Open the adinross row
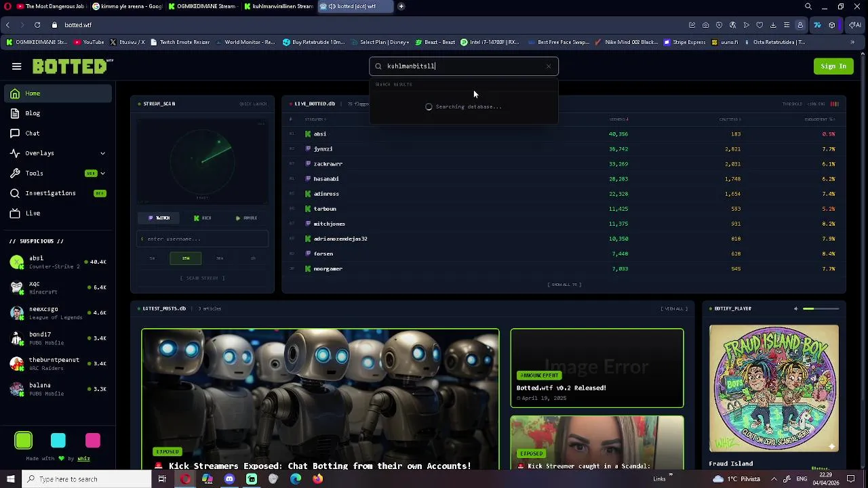868x488 pixels. pyautogui.click(x=563, y=194)
